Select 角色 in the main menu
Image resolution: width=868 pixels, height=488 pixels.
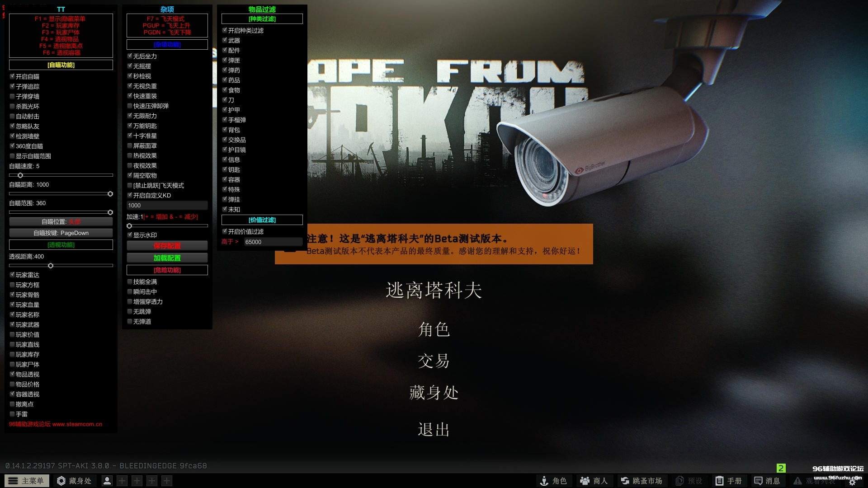pos(434,329)
